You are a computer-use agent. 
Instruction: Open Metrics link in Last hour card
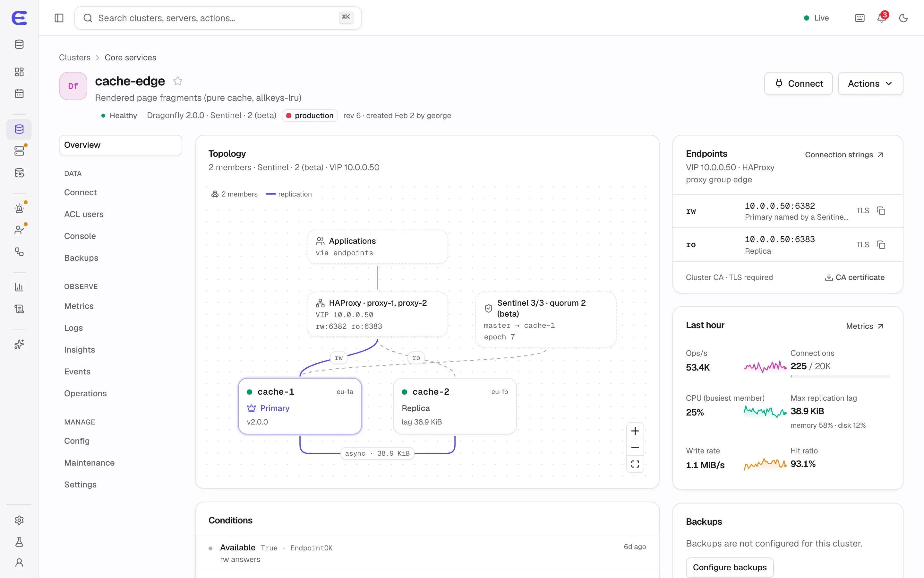coord(865,326)
